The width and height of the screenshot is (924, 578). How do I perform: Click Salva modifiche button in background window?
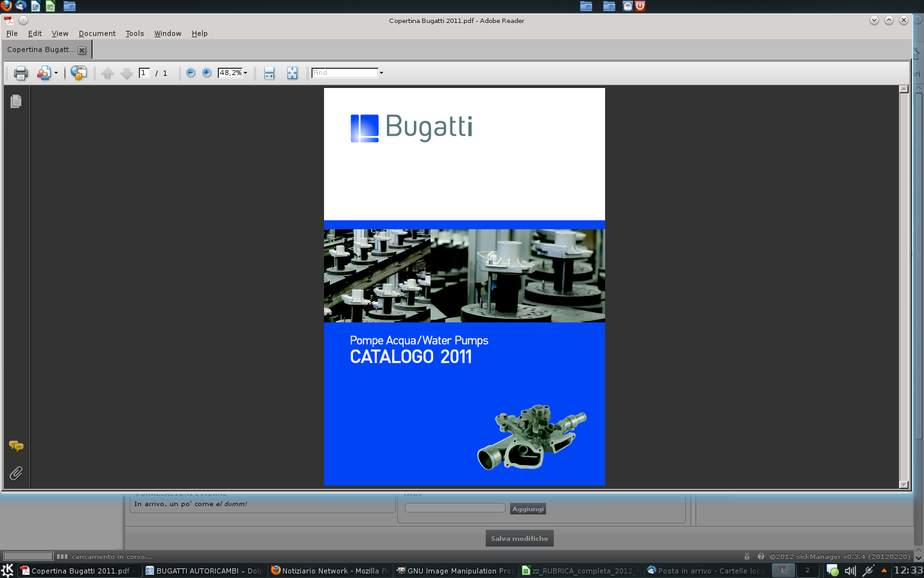[520, 538]
